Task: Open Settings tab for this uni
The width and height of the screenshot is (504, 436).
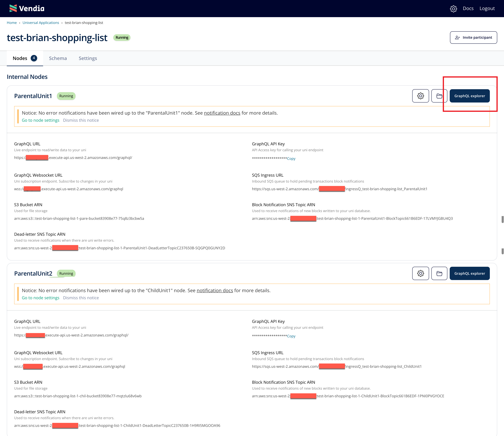Action: click(x=87, y=58)
